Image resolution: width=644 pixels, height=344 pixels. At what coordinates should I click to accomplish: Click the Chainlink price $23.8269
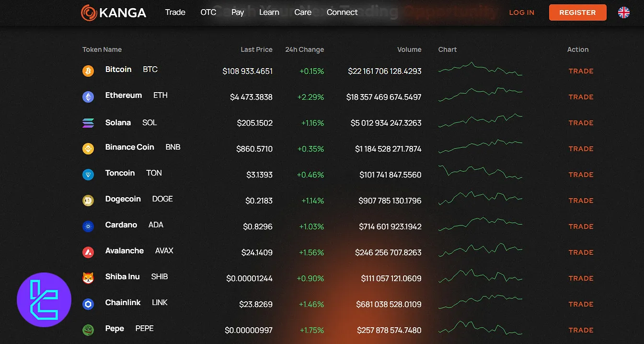pos(256,304)
